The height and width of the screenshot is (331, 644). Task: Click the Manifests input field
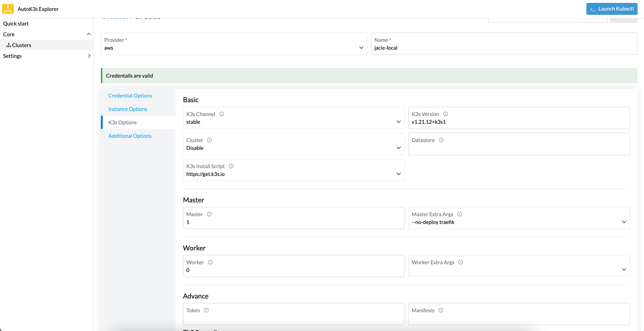(519, 314)
